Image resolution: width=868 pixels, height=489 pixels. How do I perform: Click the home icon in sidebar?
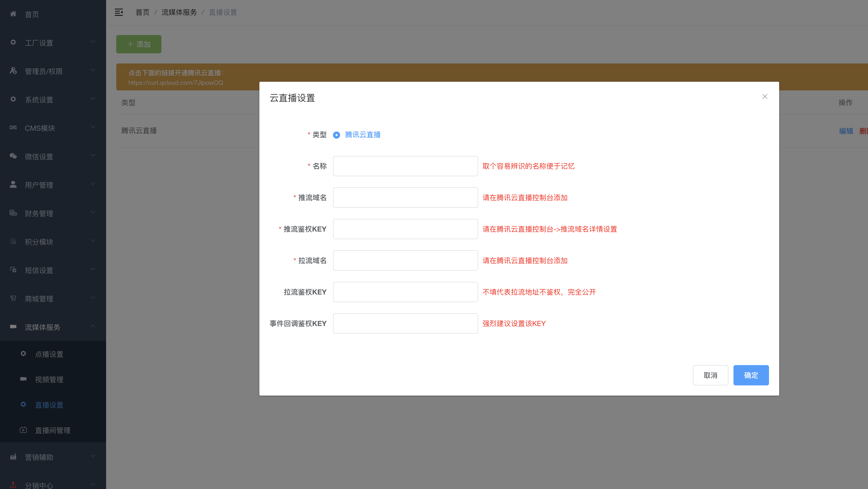[13, 14]
